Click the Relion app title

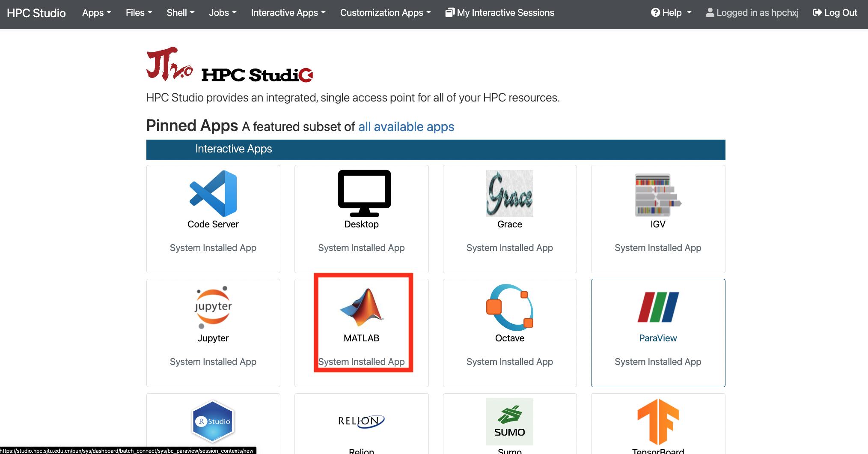point(361,451)
